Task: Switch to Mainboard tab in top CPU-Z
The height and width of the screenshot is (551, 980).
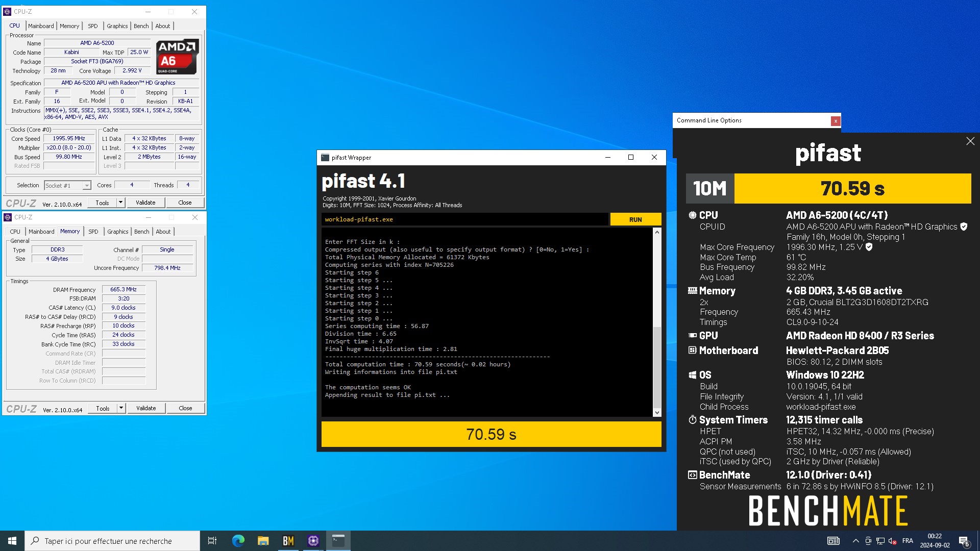Action: (41, 26)
